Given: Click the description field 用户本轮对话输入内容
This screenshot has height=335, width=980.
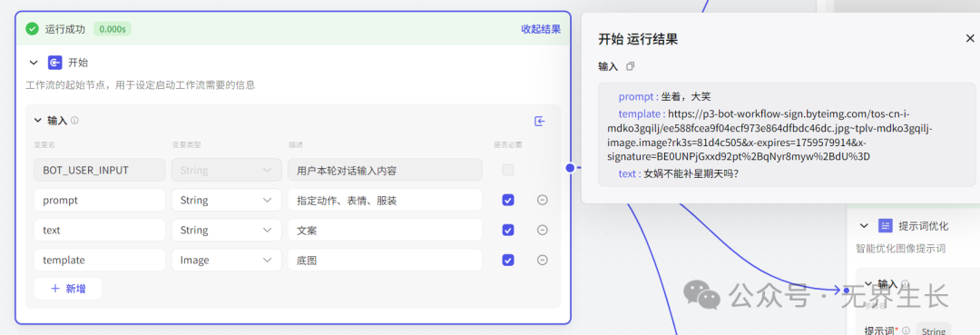Looking at the screenshot, I should pyautogui.click(x=385, y=170).
